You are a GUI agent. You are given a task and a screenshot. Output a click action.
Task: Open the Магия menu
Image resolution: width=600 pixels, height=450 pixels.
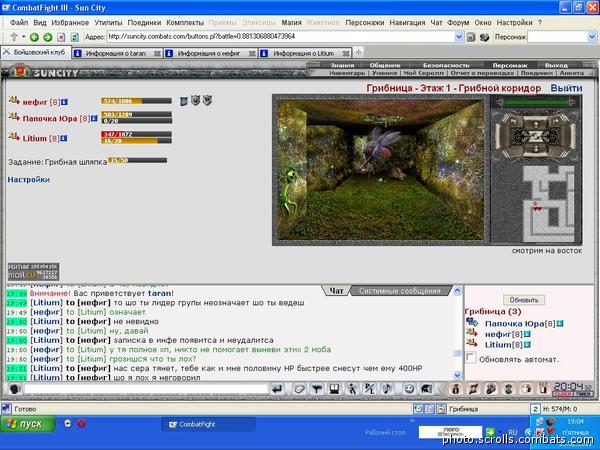point(291,23)
